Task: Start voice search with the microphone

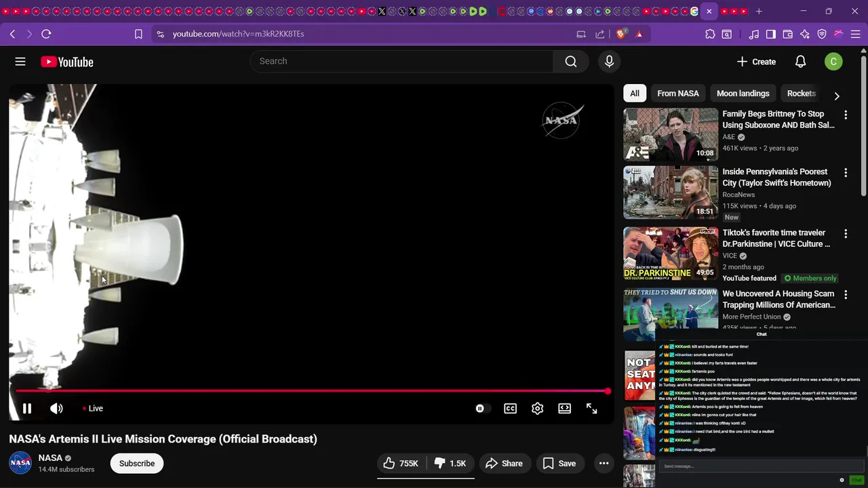Action: tap(609, 62)
